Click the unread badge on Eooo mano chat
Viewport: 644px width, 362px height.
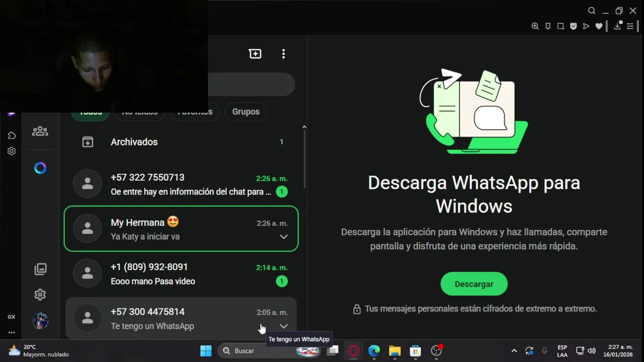point(282,281)
